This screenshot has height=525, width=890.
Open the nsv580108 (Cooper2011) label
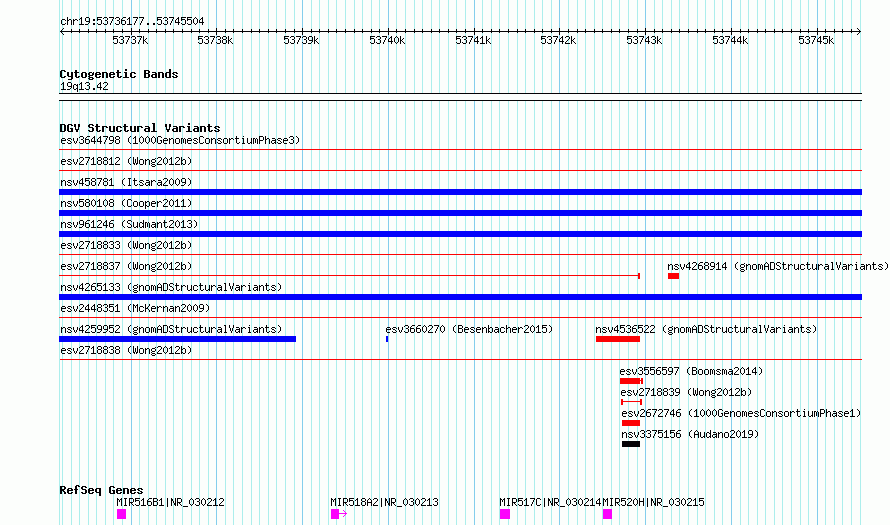pyautogui.click(x=126, y=203)
